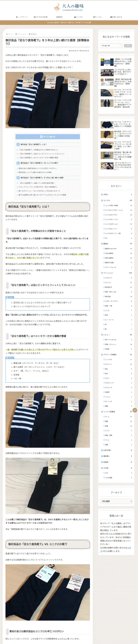Open お問い合わせ navigation item
Viewport: 138px width, 644px height.
coord(116,17)
